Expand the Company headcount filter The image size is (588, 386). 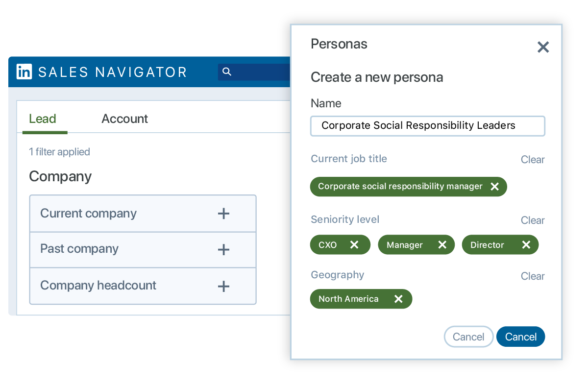[x=223, y=286]
